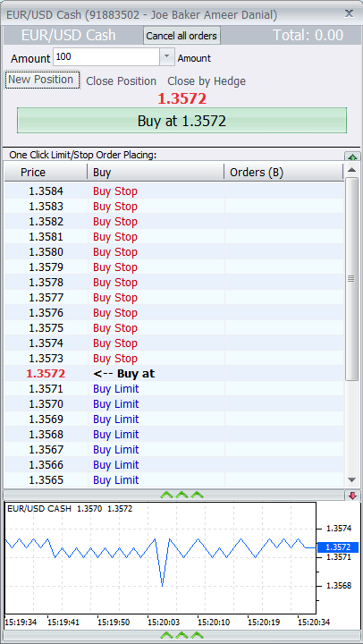Switch to the Close Position tab
This screenshot has height=644, width=363.
pyautogui.click(x=121, y=81)
